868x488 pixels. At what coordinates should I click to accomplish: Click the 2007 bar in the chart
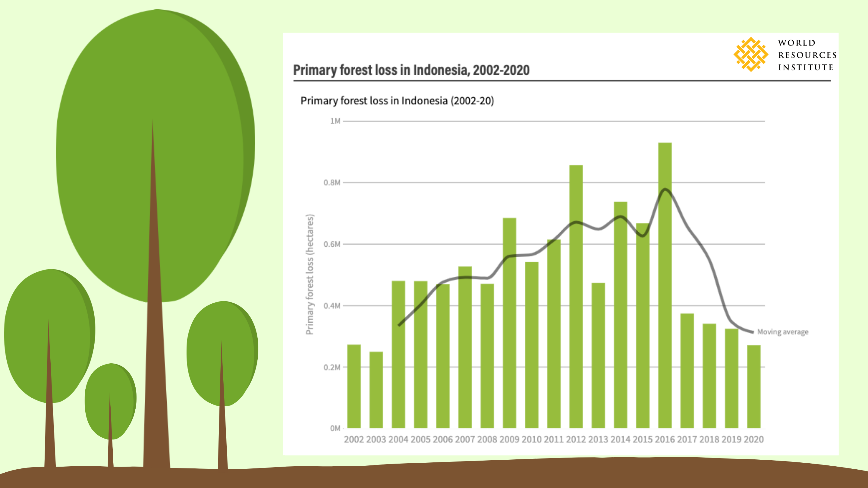[465, 348]
